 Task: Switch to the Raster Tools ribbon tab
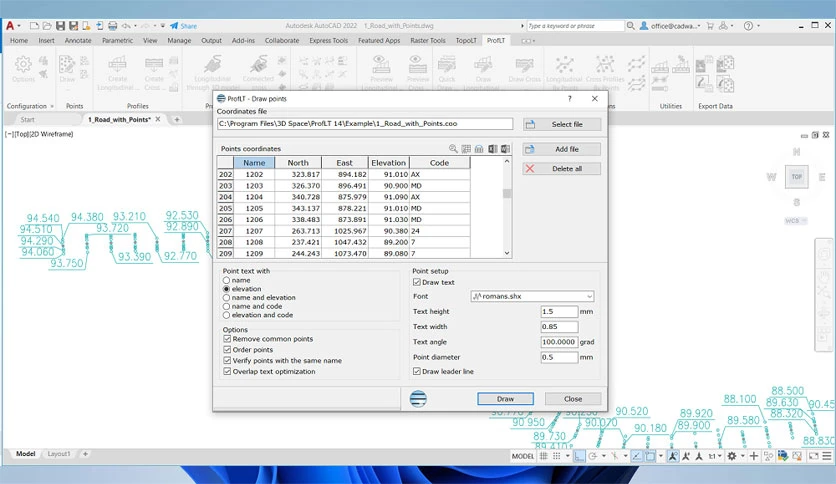428,41
